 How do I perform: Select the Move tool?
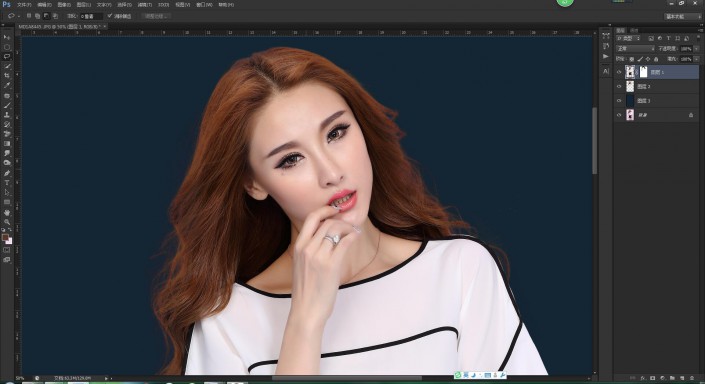click(x=7, y=37)
